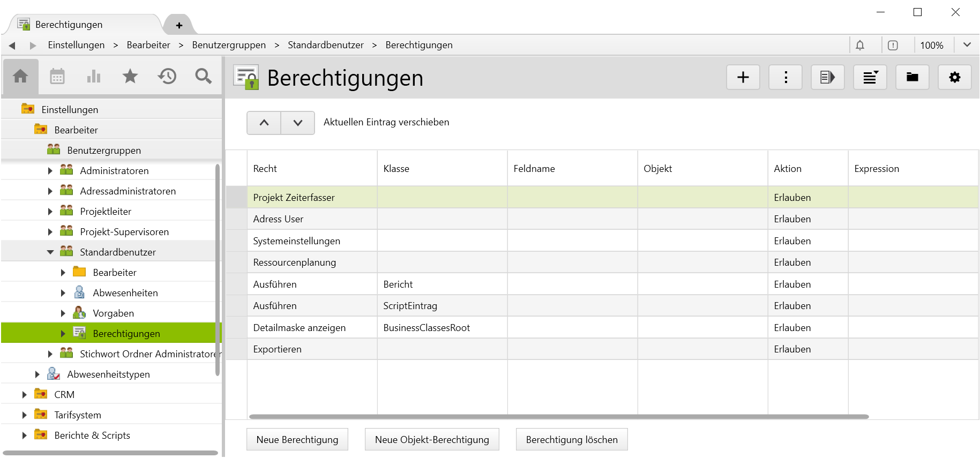The height and width of the screenshot is (458, 980).
Task: Expand the CRM folder node
Action: pos(24,395)
